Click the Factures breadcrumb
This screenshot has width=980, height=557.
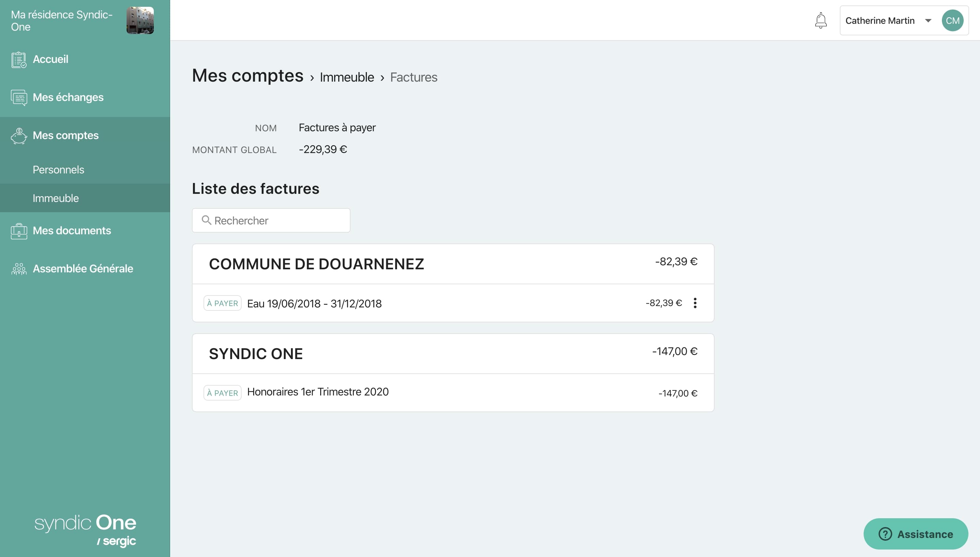413,77
